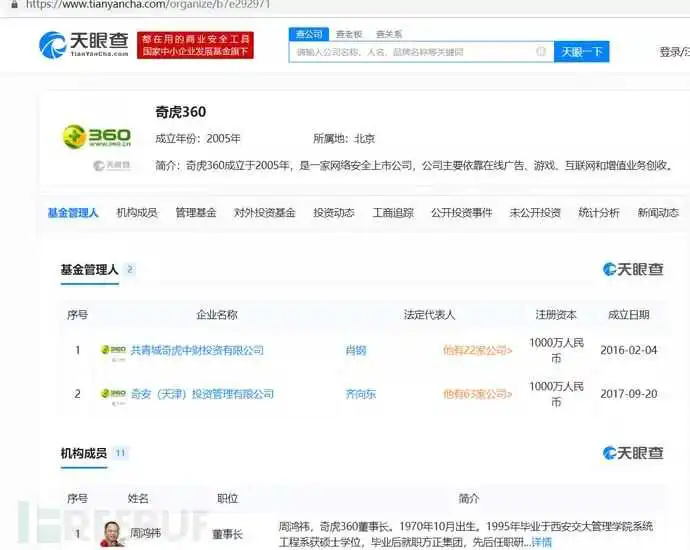The image size is (690, 550).
Task: Open the 管理基金 tab
Action: [x=196, y=213]
